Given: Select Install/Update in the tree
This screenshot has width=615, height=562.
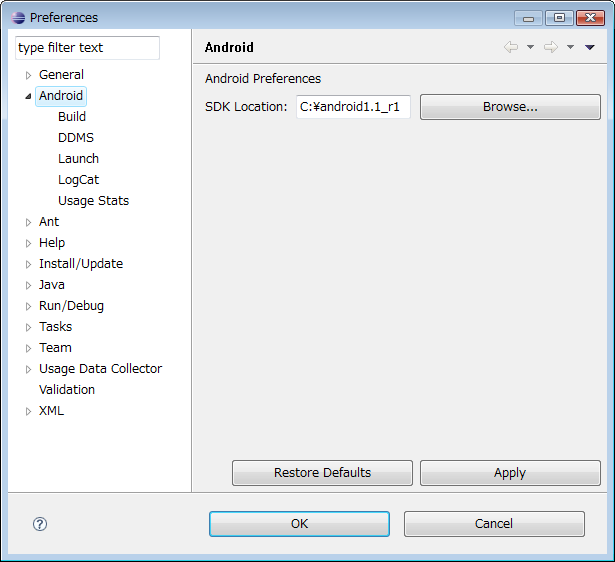Looking at the screenshot, I should 81,264.
